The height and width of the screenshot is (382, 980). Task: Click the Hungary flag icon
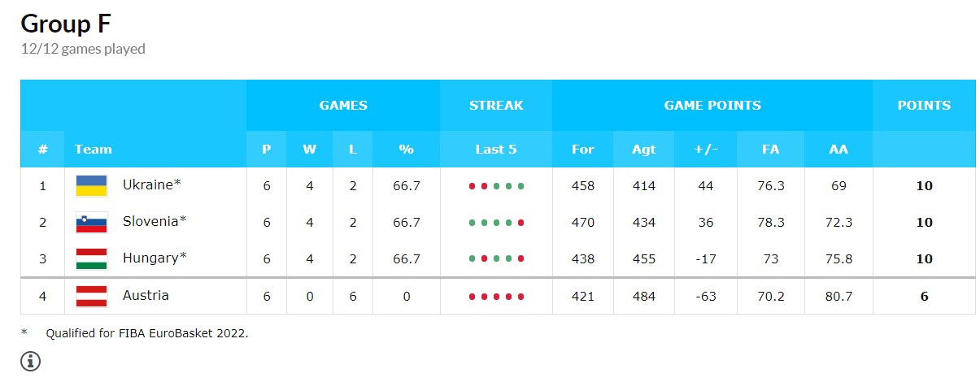coord(92,258)
